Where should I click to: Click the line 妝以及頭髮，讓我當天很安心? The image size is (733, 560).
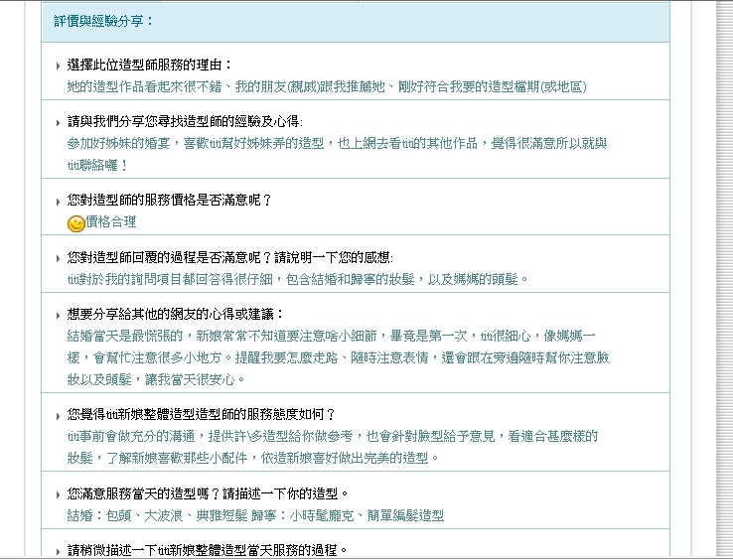(x=156, y=379)
